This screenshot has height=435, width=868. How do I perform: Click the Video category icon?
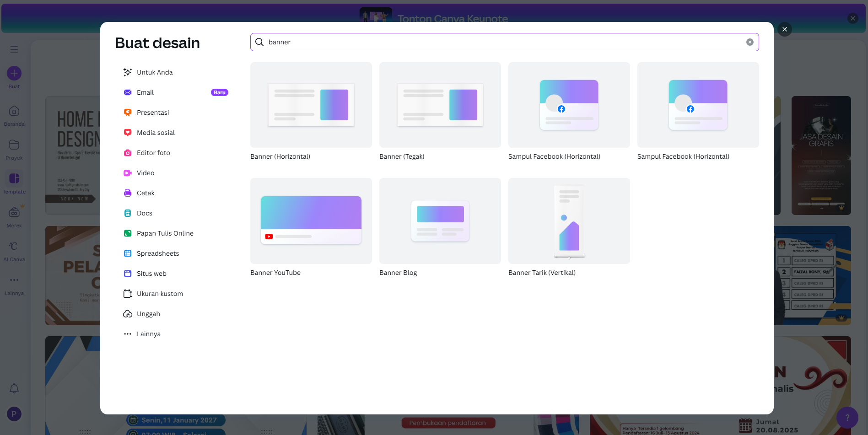point(128,173)
